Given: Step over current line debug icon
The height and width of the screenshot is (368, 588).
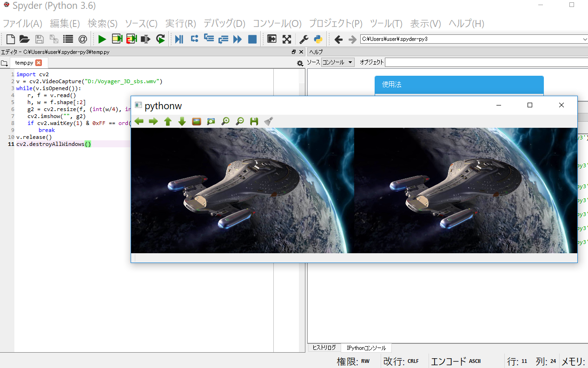Looking at the screenshot, I should [194, 39].
